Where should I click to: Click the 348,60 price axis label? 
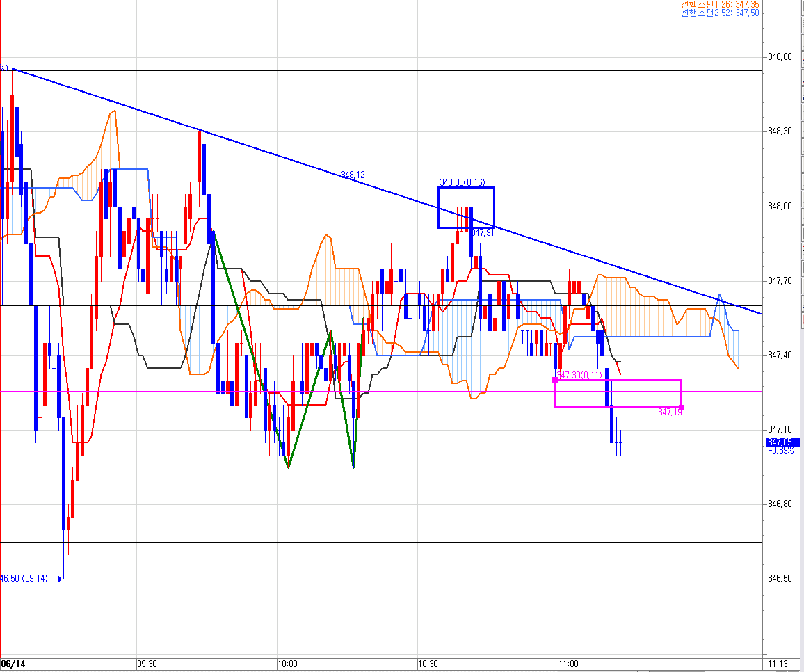coord(780,56)
